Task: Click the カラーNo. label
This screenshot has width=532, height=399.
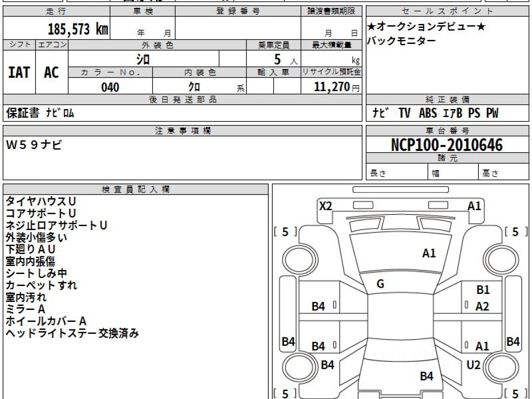Action: coord(110,73)
